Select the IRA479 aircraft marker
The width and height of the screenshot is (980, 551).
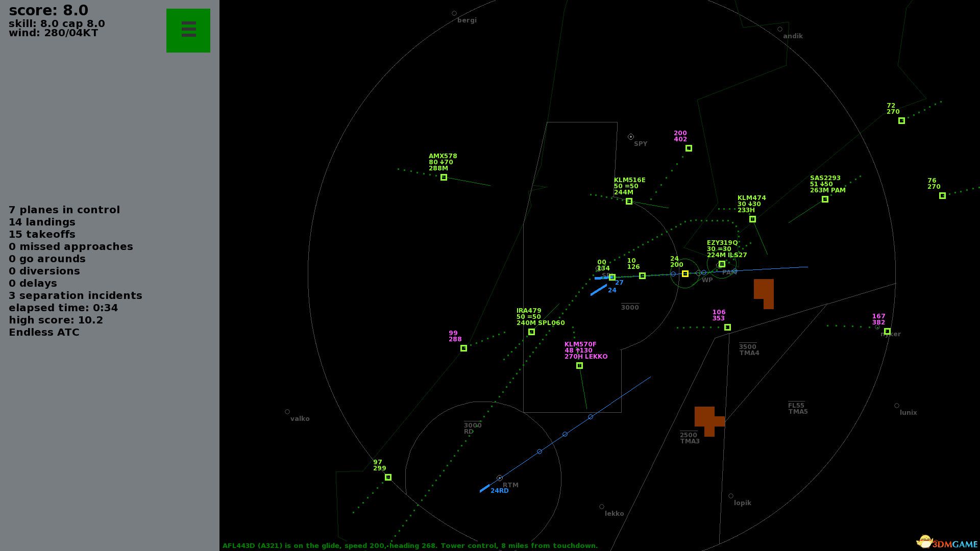click(x=531, y=332)
